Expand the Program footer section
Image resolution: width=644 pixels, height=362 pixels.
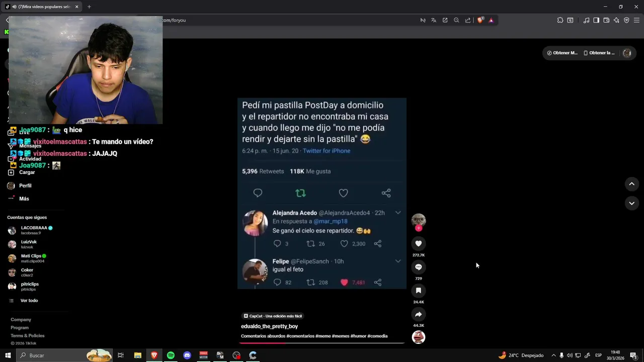pos(20,328)
